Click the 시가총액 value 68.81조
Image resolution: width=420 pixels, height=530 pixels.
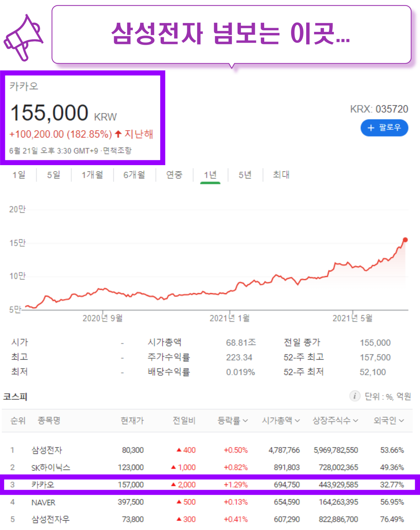point(241,342)
